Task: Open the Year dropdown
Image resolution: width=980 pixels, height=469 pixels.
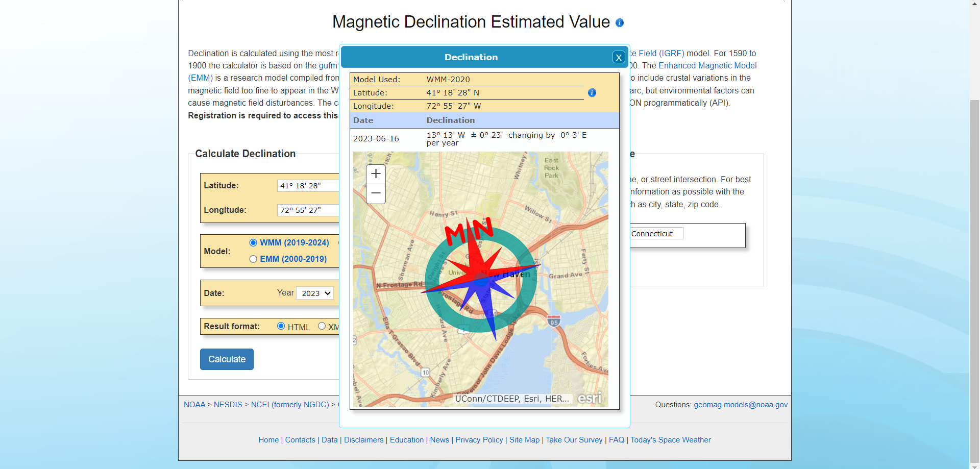Action: (x=314, y=293)
